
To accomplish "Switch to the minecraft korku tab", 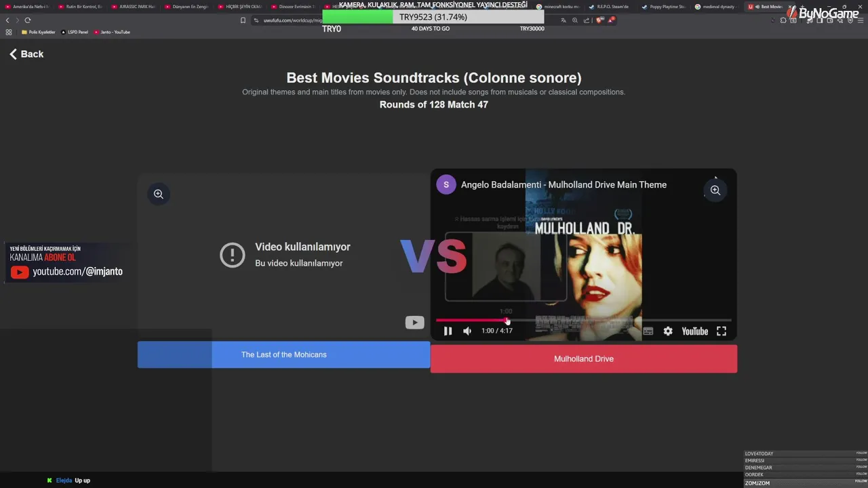I will [x=558, y=7].
